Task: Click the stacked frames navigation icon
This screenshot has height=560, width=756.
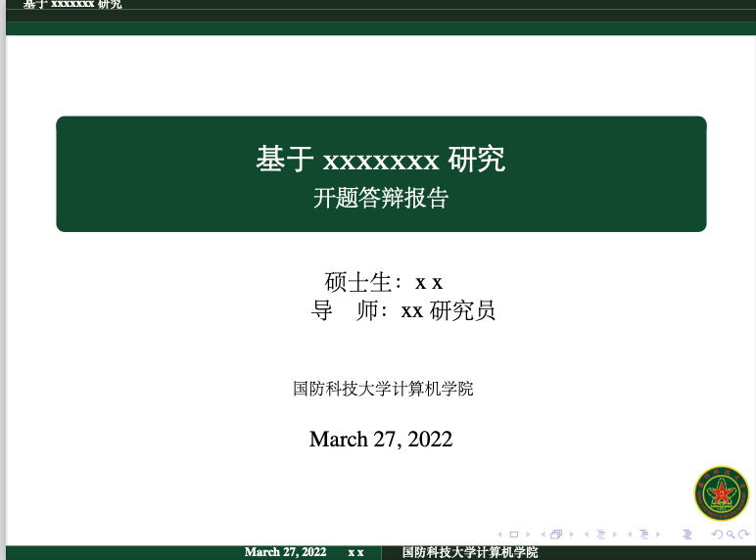Action: tap(556, 535)
